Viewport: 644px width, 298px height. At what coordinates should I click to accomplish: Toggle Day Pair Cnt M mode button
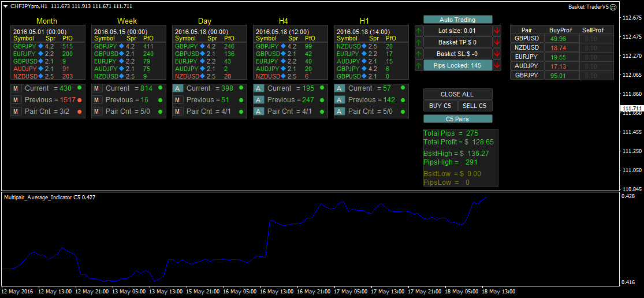(x=177, y=111)
